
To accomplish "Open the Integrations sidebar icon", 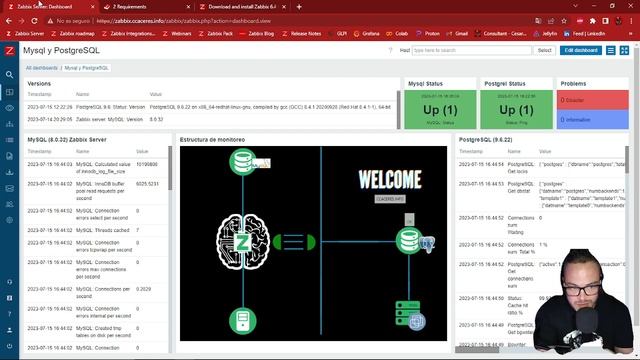I will (9, 298).
